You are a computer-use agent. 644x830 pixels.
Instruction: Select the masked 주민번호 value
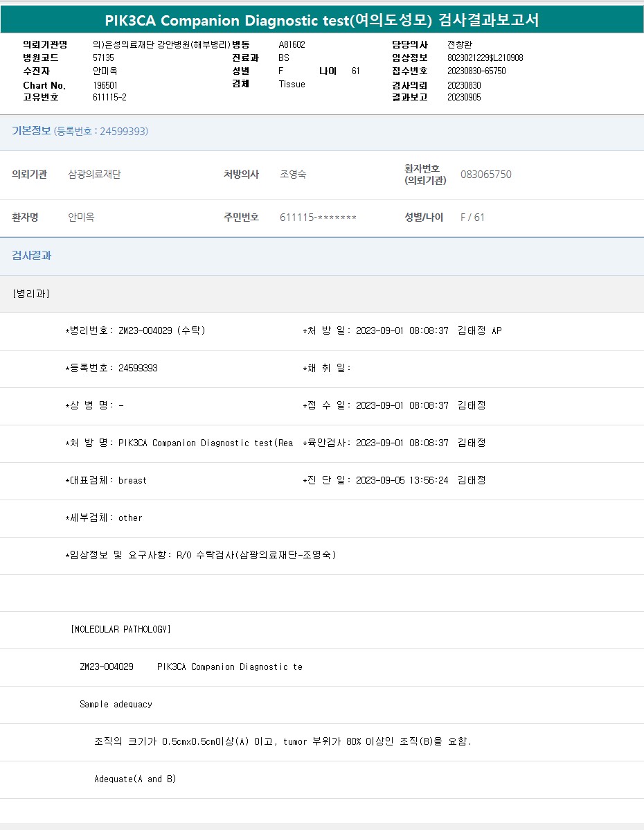coord(318,218)
